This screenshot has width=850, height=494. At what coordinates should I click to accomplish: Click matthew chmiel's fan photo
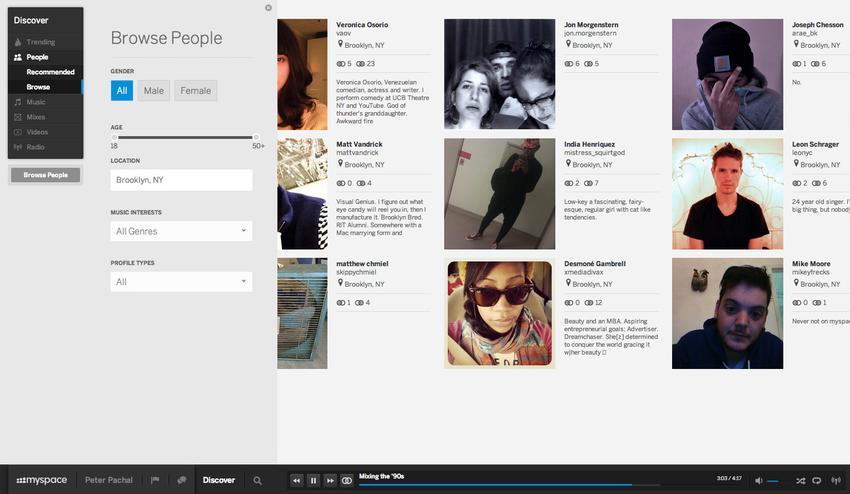click(302, 313)
